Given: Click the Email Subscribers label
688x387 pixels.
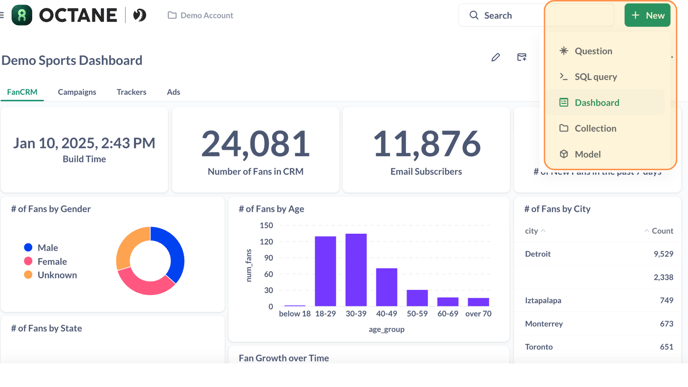Looking at the screenshot, I should [x=426, y=172].
